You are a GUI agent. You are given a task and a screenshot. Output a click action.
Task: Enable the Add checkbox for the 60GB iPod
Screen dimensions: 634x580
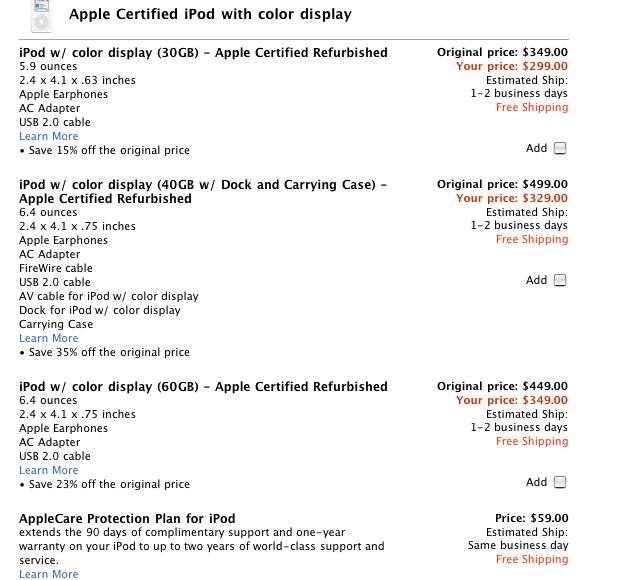[560, 483]
